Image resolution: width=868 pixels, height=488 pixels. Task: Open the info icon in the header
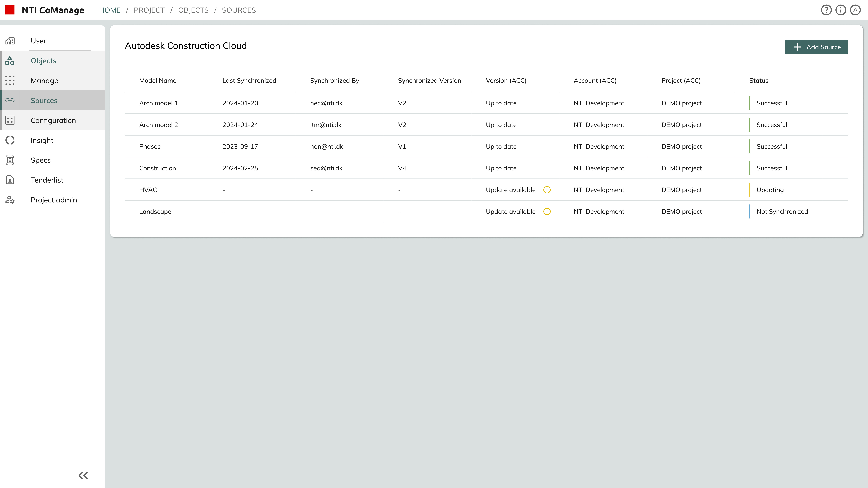tap(841, 10)
